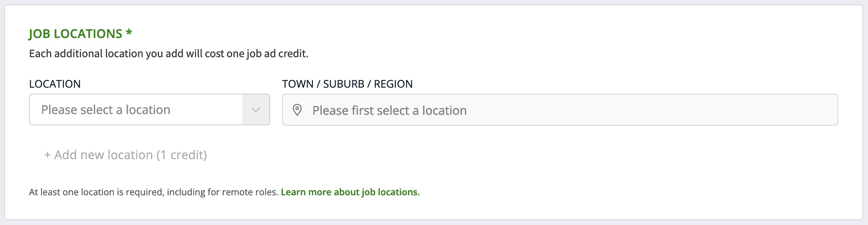Focus the Town / Suburb / Region input field
The height and width of the screenshot is (225, 868).
[559, 109]
